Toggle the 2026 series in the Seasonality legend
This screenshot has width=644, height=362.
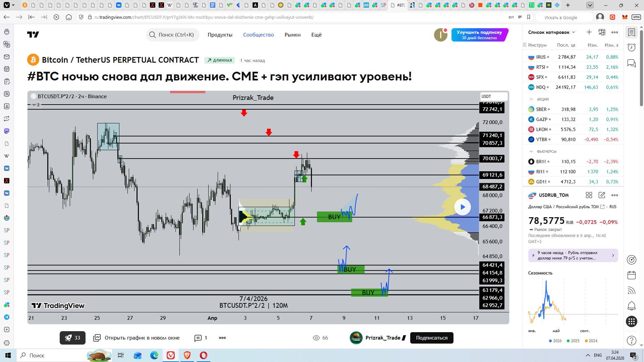[555, 341]
